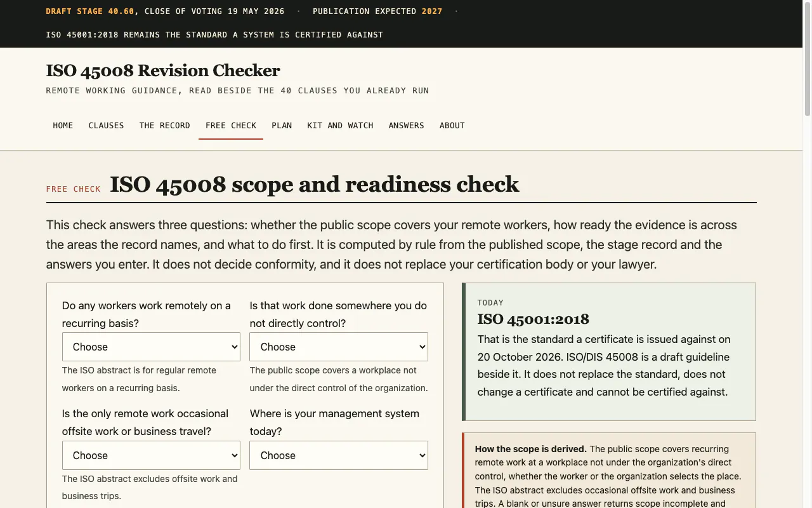
Task: Click 'How the scope is derived.' bold text
Action: point(531,449)
